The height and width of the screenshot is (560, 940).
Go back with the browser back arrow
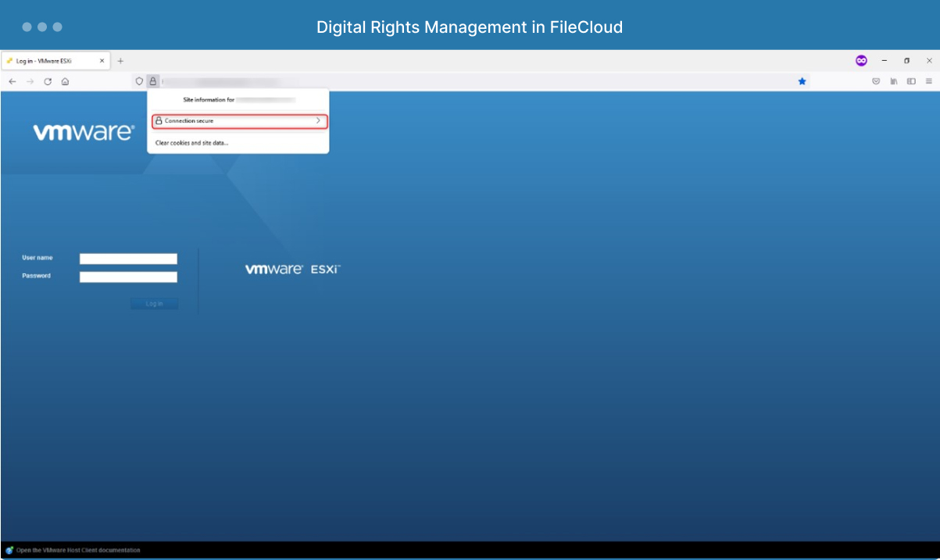point(13,81)
